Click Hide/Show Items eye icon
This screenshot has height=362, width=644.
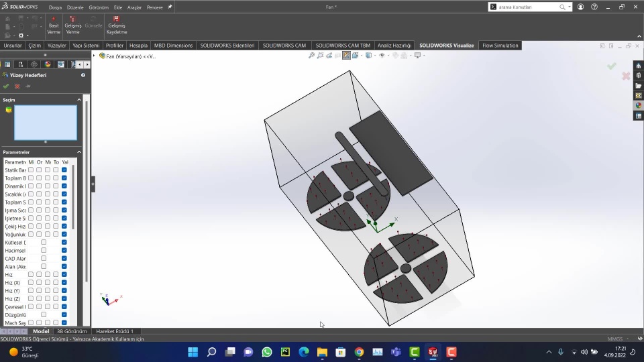click(x=382, y=56)
